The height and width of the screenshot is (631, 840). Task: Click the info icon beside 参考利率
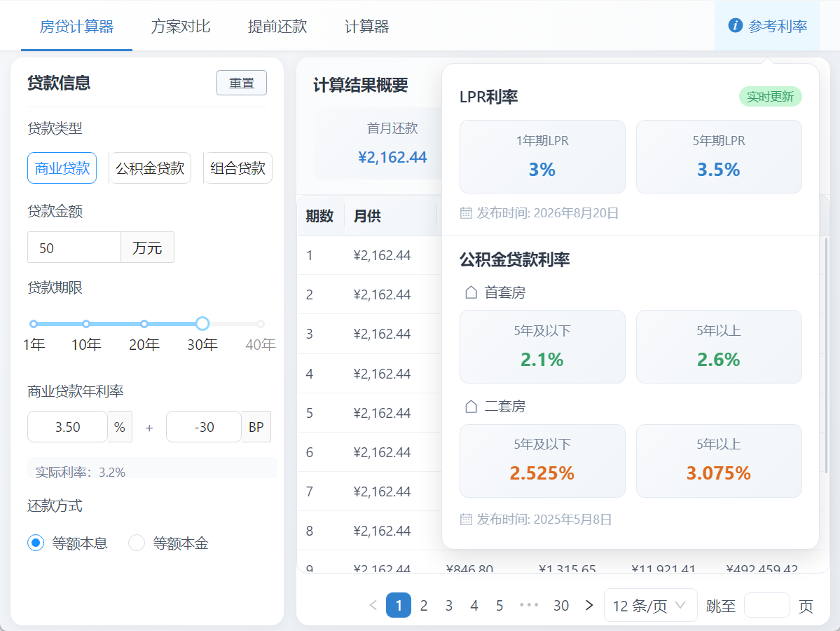pyautogui.click(x=735, y=25)
